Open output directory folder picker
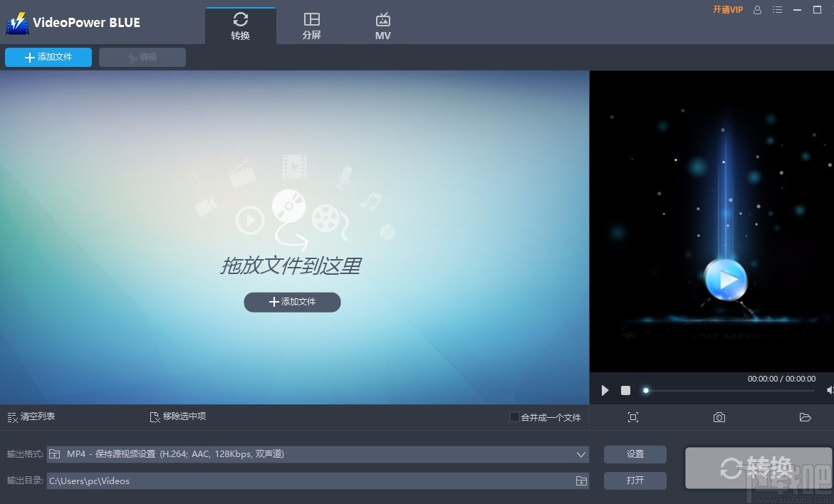The image size is (834, 504). [x=580, y=481]
